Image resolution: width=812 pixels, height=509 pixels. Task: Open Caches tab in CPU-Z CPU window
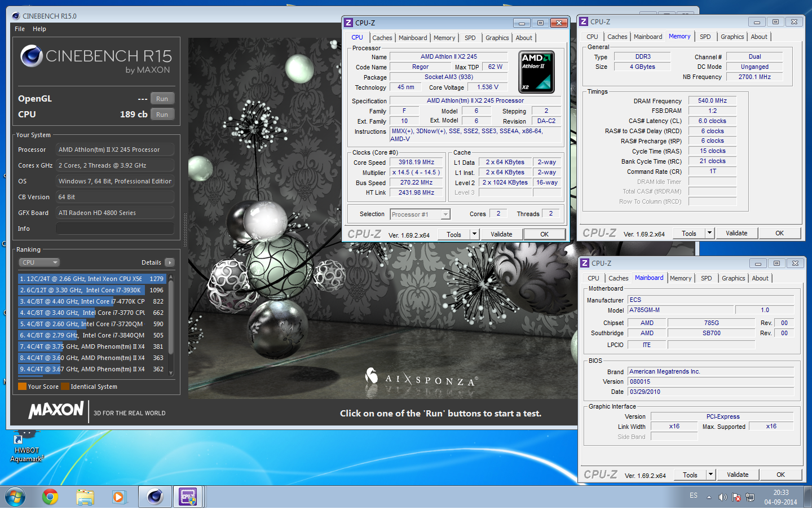click(382, 38)
